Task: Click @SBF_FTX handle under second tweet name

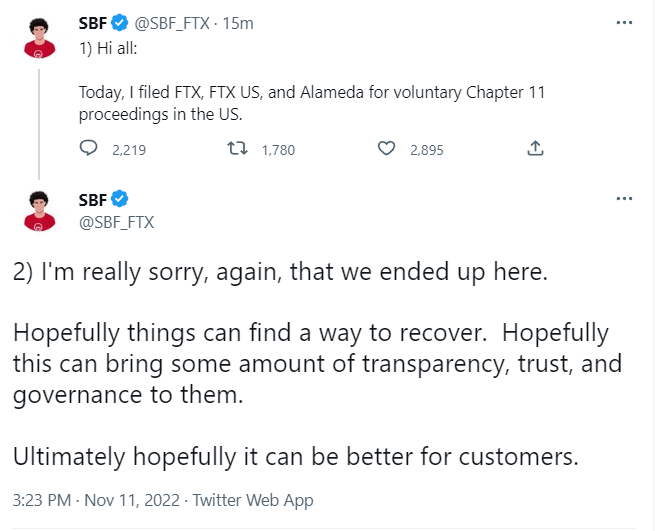Action: (x=116, y=222)
